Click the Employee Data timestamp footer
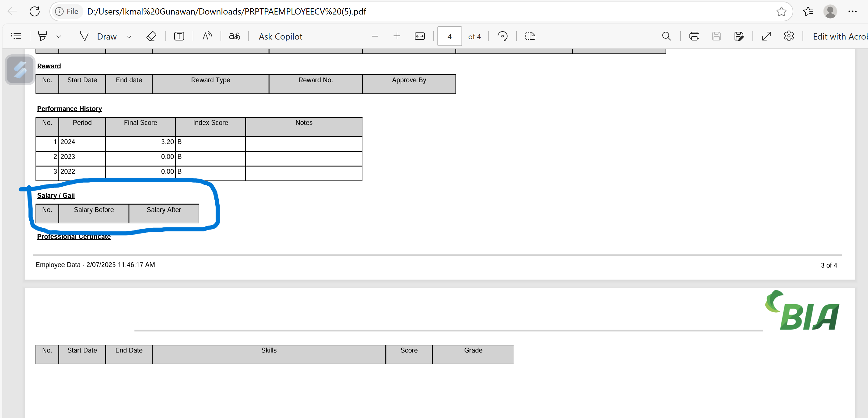Screen dimensions: 868x418 click(x=95, y=265)
